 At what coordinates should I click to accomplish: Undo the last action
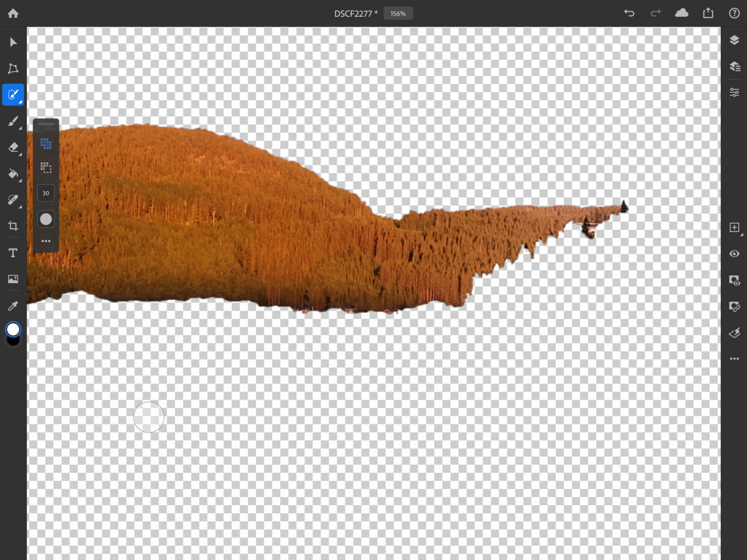[629, 13]
